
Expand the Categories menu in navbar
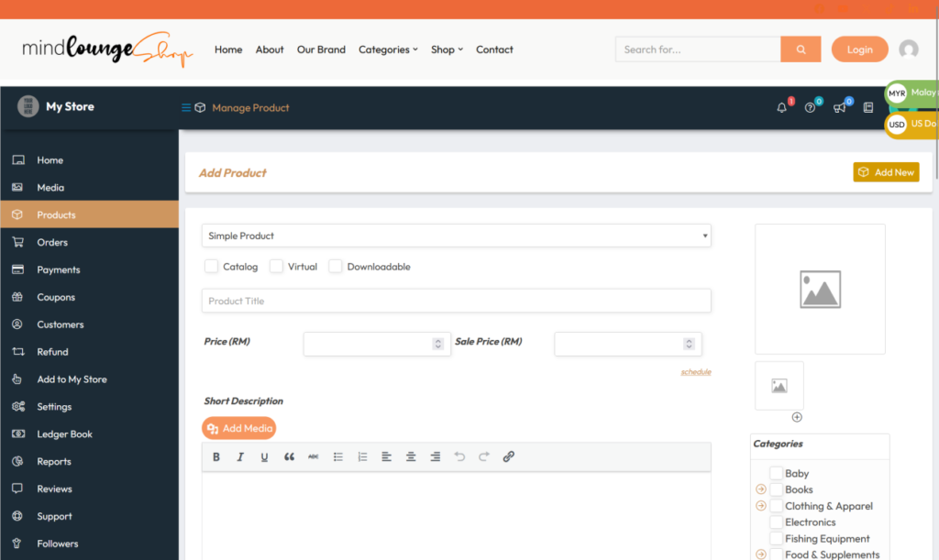coord(388,49)
